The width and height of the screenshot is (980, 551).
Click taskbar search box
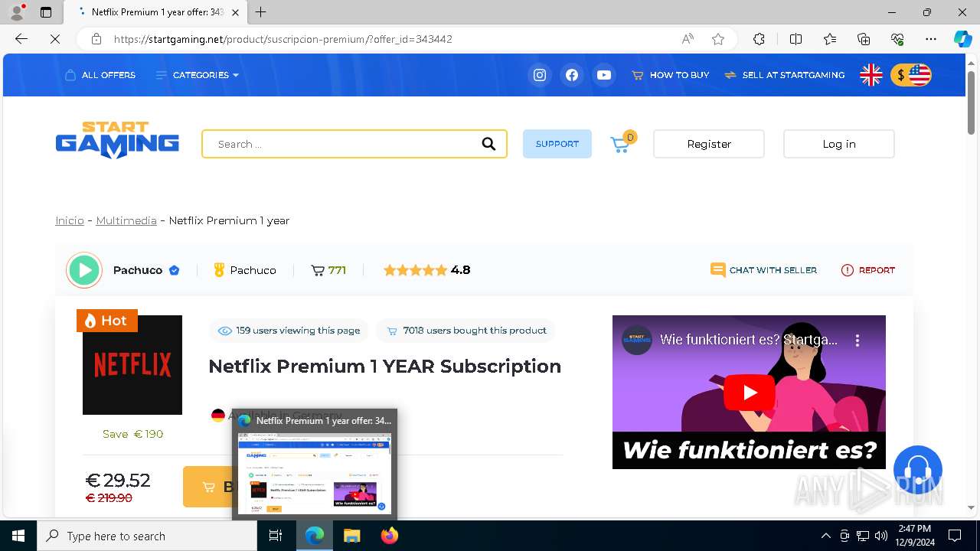click(x=147, y=536)
